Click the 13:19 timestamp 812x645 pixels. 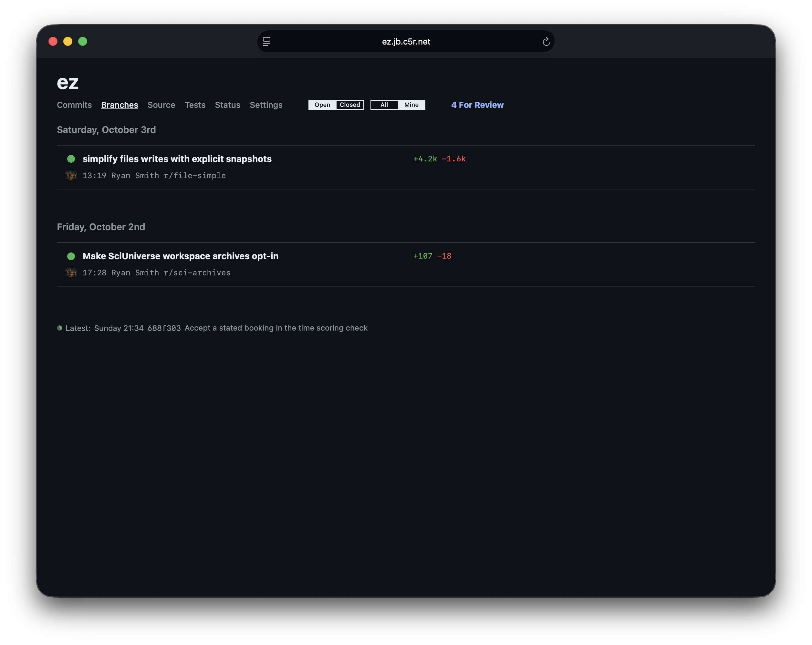[95, 176]
